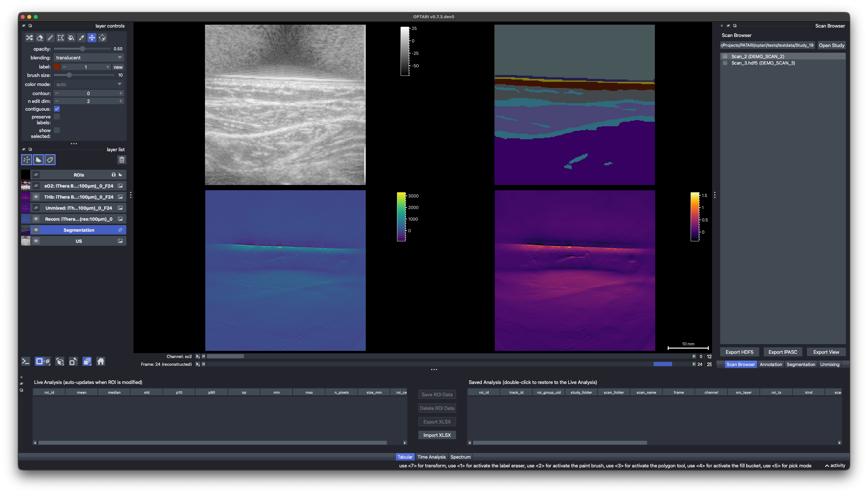The width and height of the screenshot is (868, 494).
Task: Select the shuffle colors tool
Action: [30, 38]
